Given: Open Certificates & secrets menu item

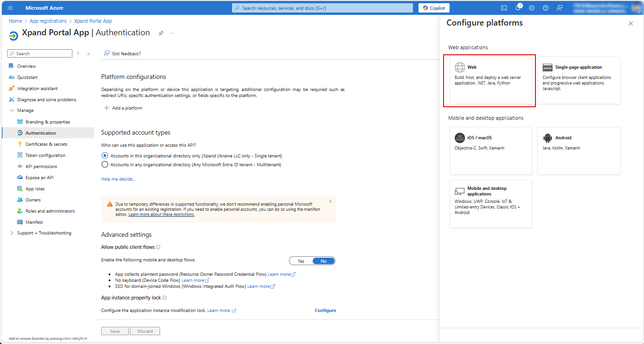Looking at the screenshot, I should point(46,144).
